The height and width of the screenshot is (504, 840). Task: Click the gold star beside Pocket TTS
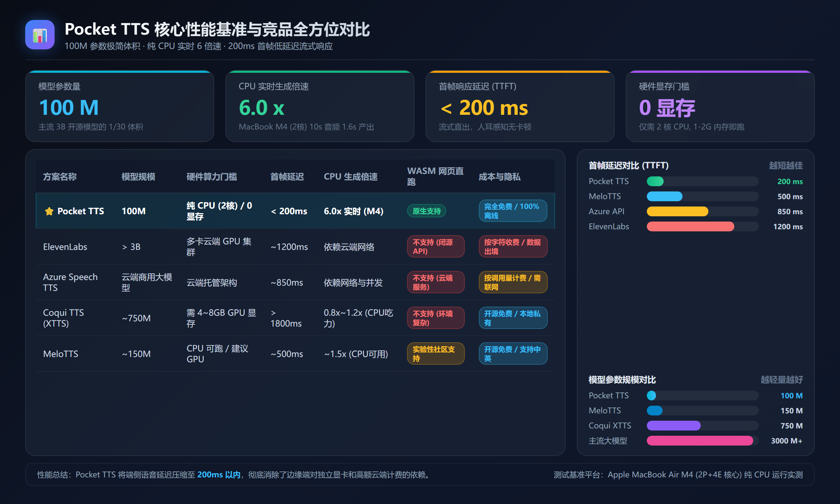point(49,211)
